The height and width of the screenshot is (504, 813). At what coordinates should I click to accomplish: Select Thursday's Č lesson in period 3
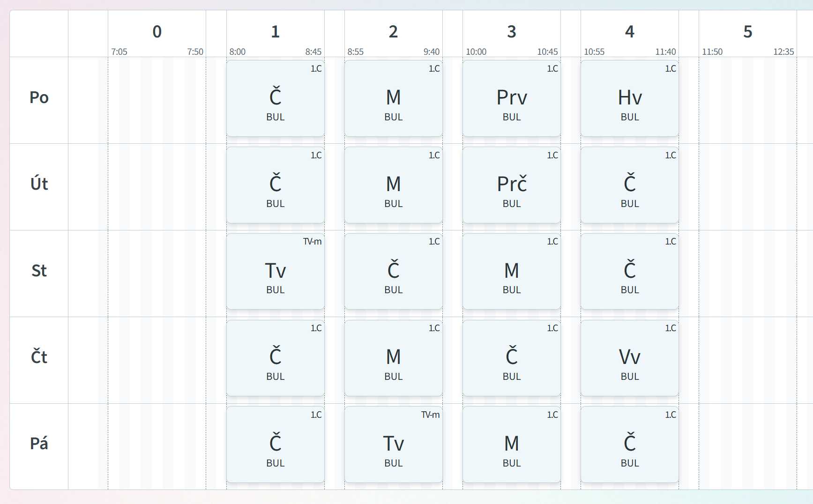pos(511,358)
